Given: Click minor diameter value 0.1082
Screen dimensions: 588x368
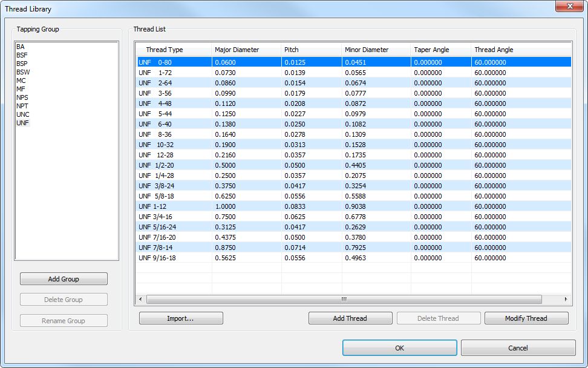Looking at the screenshot, I should [x=356, y=124].
